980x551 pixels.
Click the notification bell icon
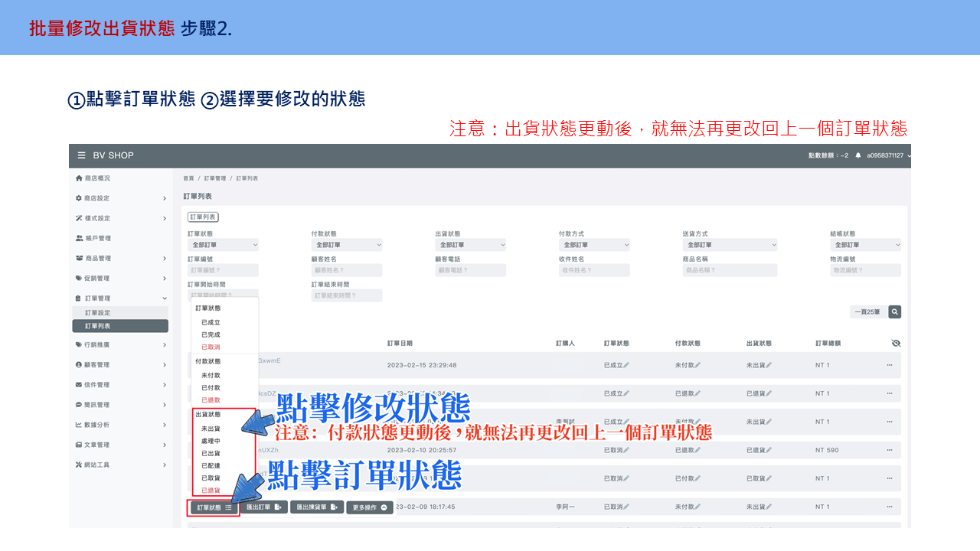coord(858,155)
